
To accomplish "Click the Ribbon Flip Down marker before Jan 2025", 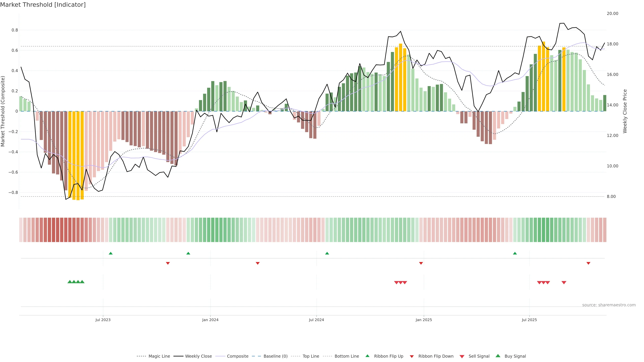I will 421,263.
